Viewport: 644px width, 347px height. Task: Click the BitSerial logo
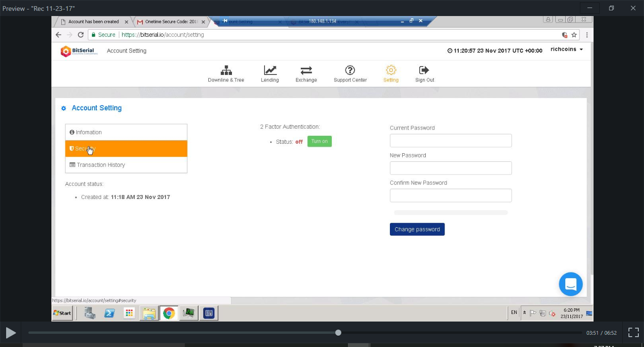79,51
